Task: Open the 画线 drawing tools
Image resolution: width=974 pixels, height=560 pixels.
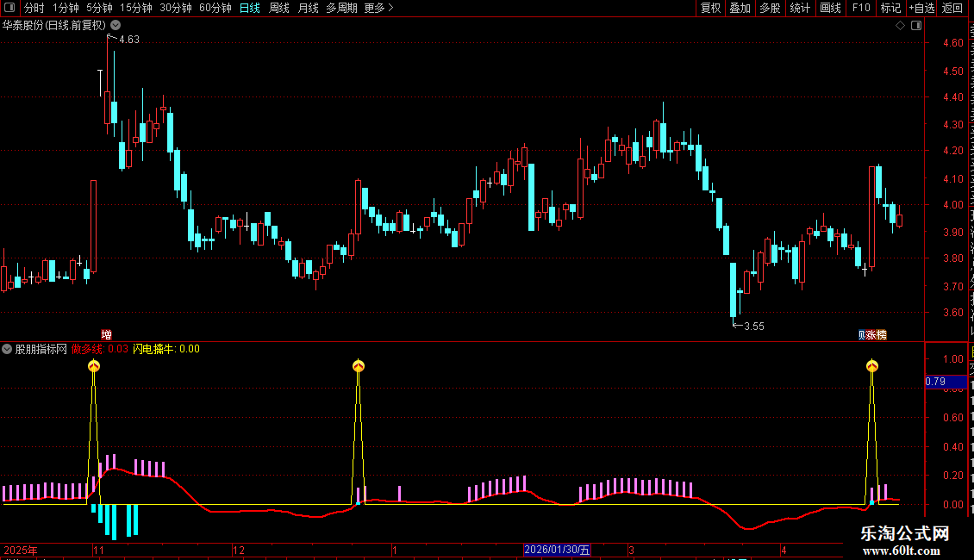Action: (830, 8)
